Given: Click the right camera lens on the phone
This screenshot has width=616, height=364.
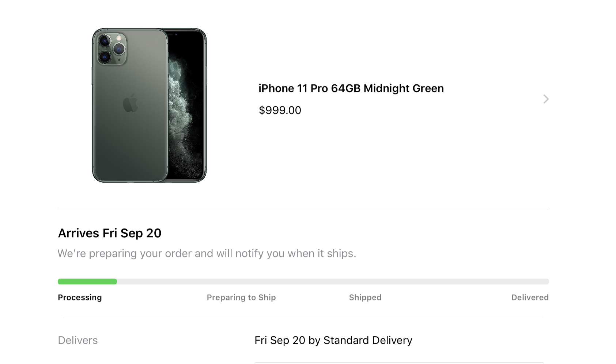Looking at the screenshot, I should point(119,49).
